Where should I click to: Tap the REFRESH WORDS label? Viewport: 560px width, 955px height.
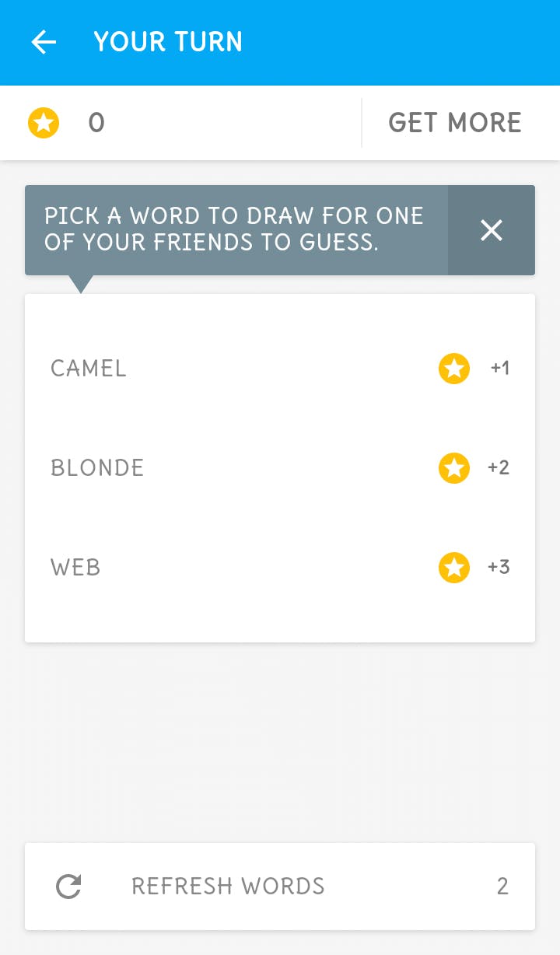228,887
